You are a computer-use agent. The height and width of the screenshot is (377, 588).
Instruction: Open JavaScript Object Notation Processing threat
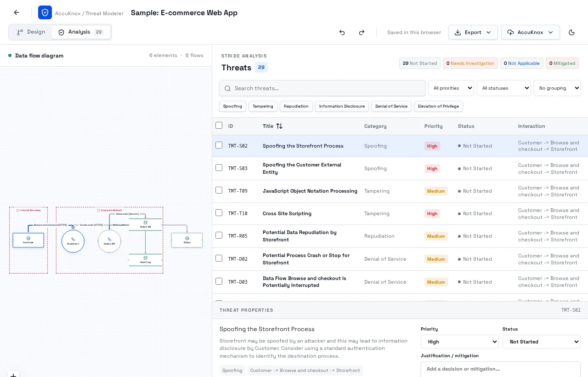tap(310, 191)
